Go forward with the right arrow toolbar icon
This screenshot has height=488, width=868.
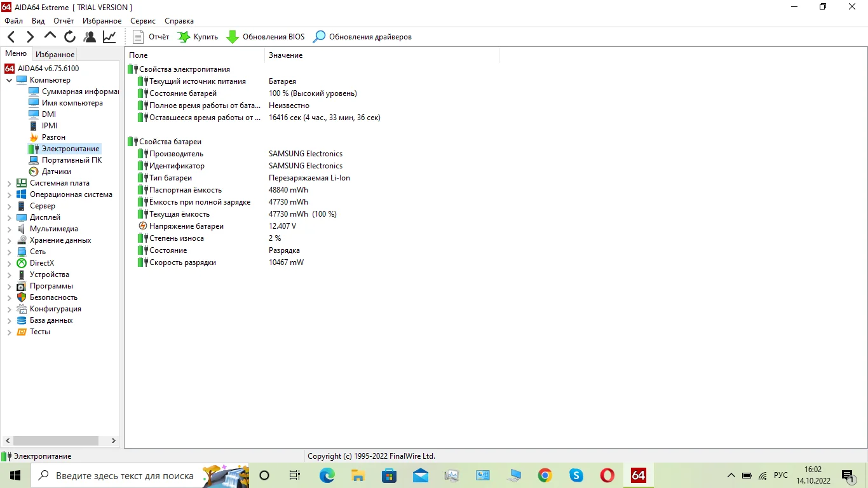click(x=30, y=37)
